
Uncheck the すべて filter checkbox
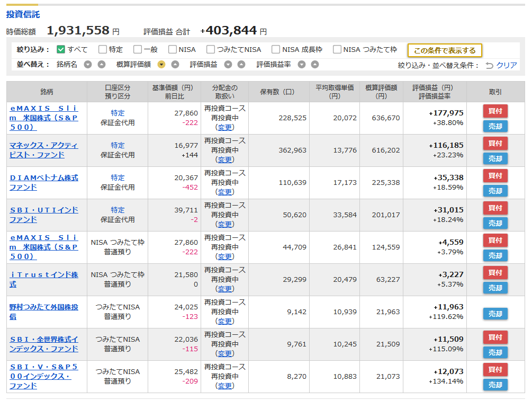(61, 49)
